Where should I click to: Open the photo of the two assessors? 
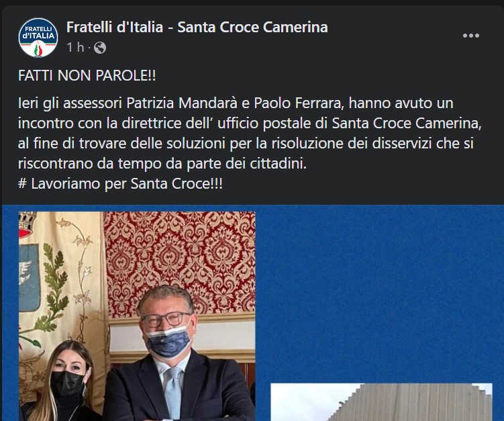click(x=137, y=316)
